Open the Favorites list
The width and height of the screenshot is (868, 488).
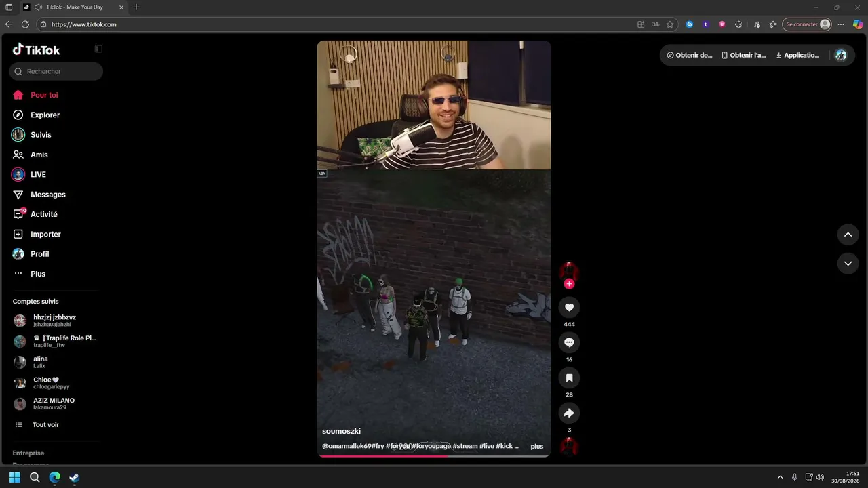coord(773,24)
